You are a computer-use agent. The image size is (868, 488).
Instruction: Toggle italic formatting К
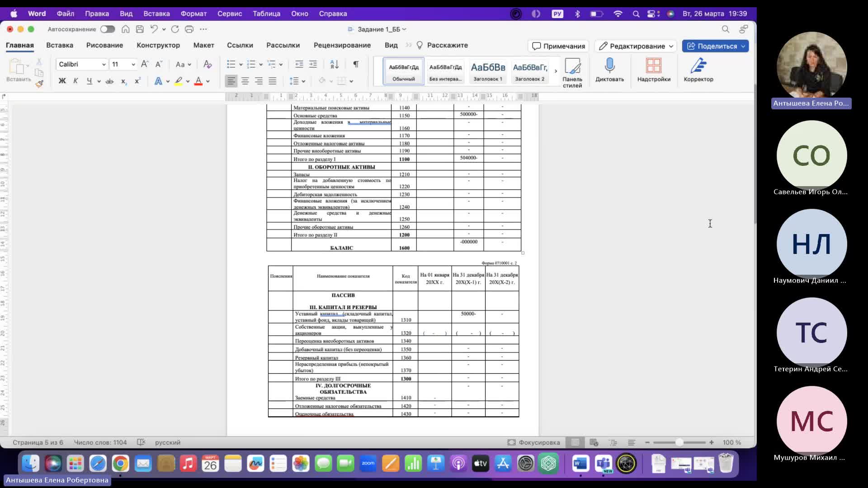click(75, 81)
